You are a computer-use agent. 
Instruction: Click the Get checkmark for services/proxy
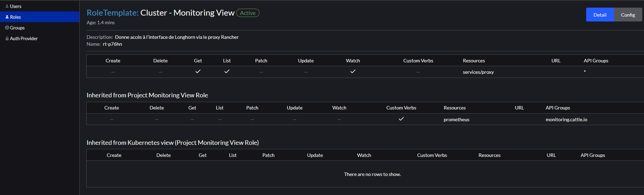click(x=198, y=71)
